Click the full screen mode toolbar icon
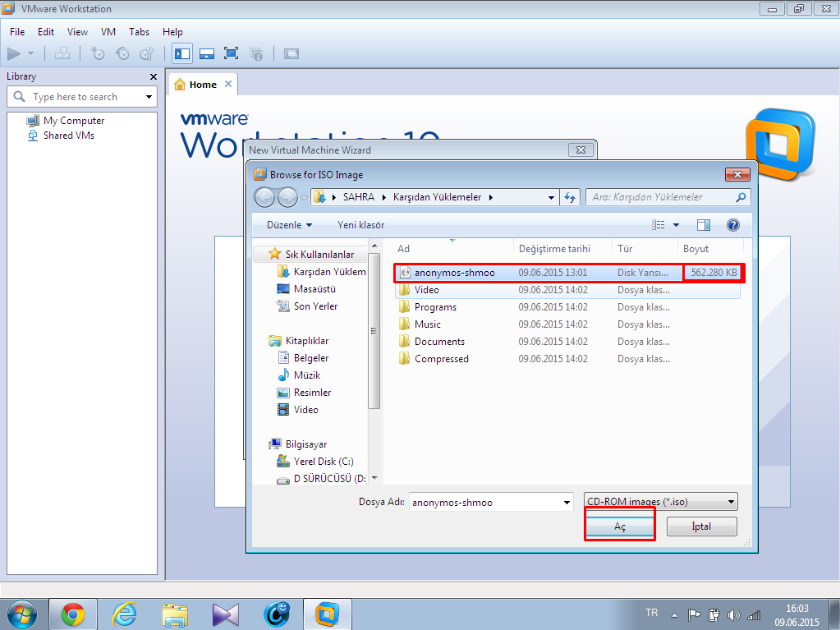 [x=231, y=53]
